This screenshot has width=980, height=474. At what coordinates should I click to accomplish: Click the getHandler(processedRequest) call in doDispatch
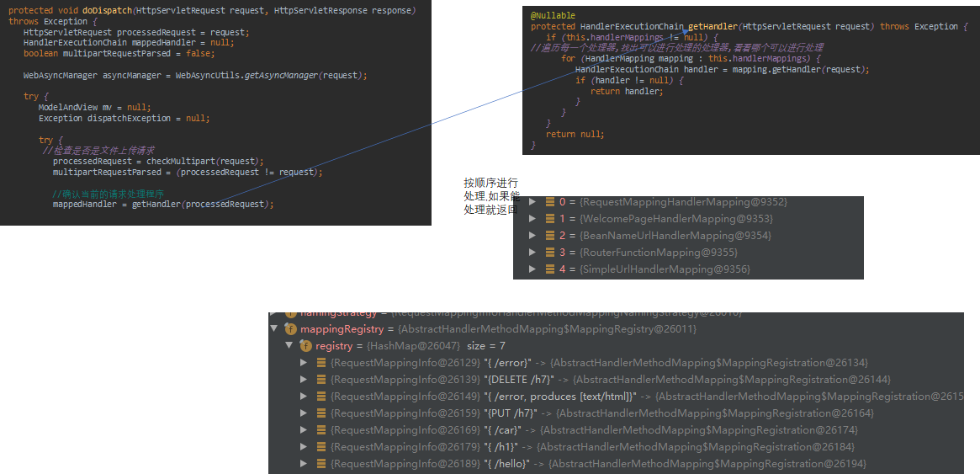click(202, 205)
